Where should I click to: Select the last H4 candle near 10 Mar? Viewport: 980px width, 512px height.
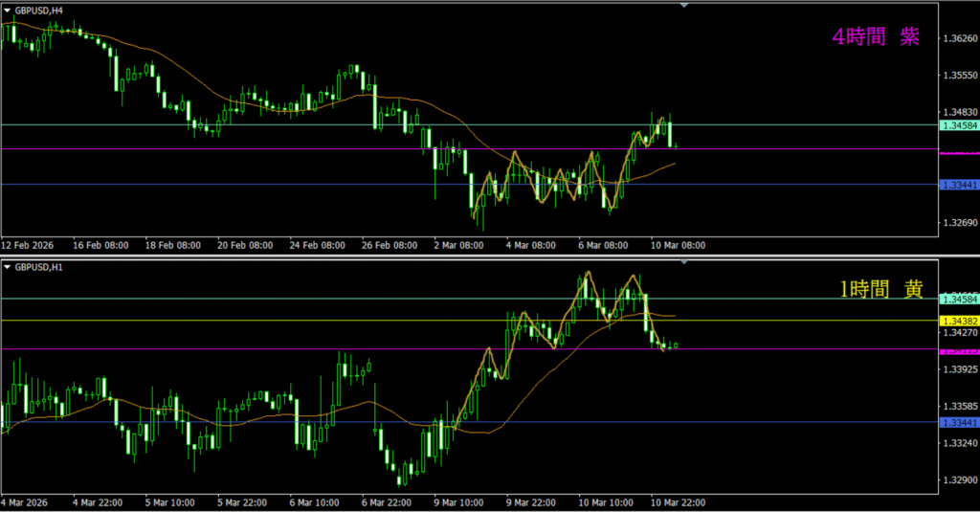[676, 145]
